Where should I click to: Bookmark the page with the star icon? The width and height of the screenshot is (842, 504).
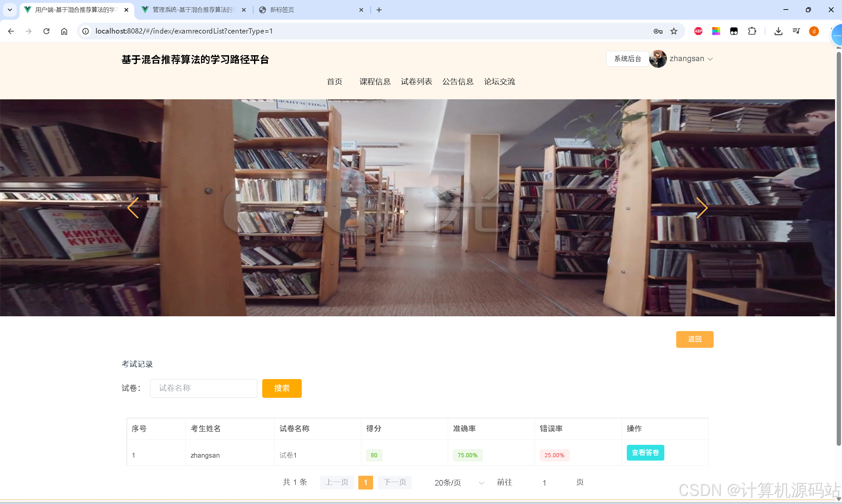coord(674,31)
